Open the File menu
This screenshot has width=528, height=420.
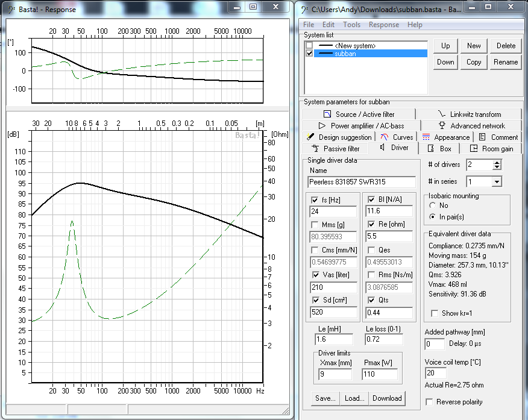pos(309,25)
